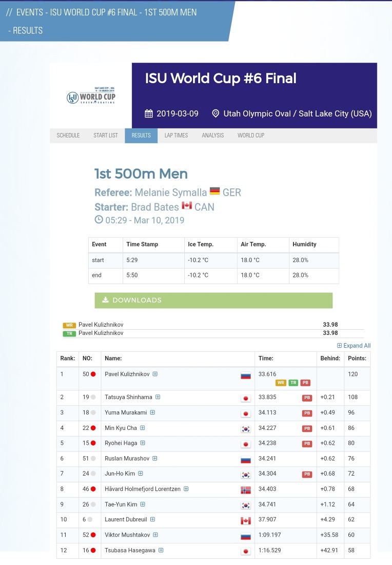Expand details for Pavel Kulizhnikov

(155, 374)
